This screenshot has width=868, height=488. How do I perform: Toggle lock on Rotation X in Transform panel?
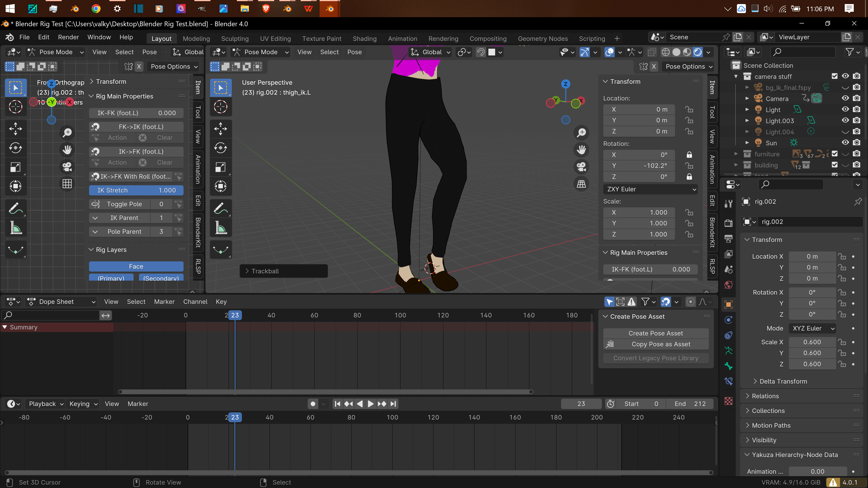689,155
